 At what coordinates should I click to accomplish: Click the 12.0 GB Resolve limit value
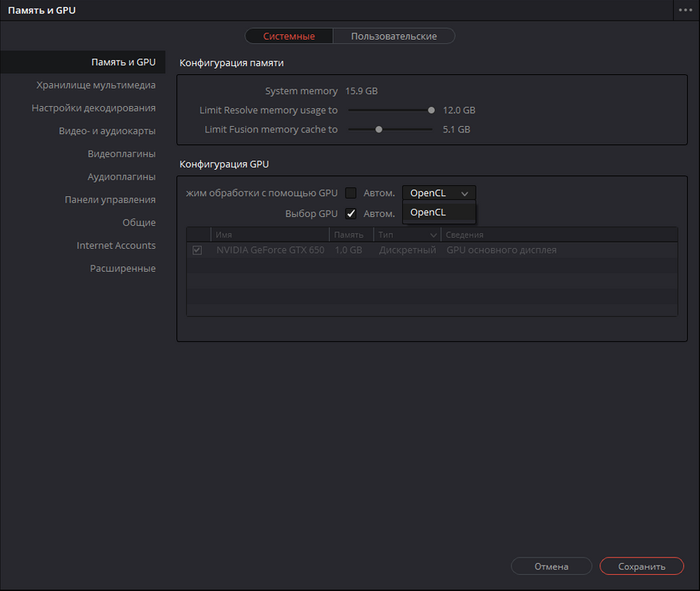click(459, 110)
